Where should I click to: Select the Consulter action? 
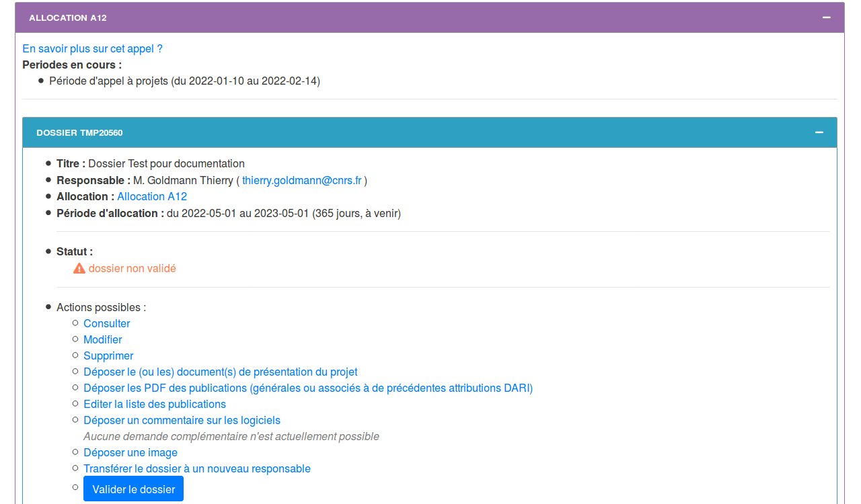tap(106, 324)
